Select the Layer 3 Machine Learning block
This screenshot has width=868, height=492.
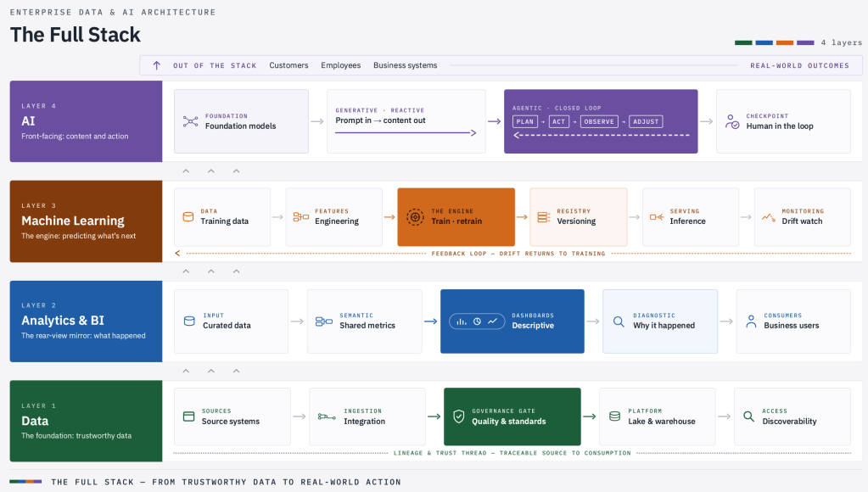tap(86, 221)
